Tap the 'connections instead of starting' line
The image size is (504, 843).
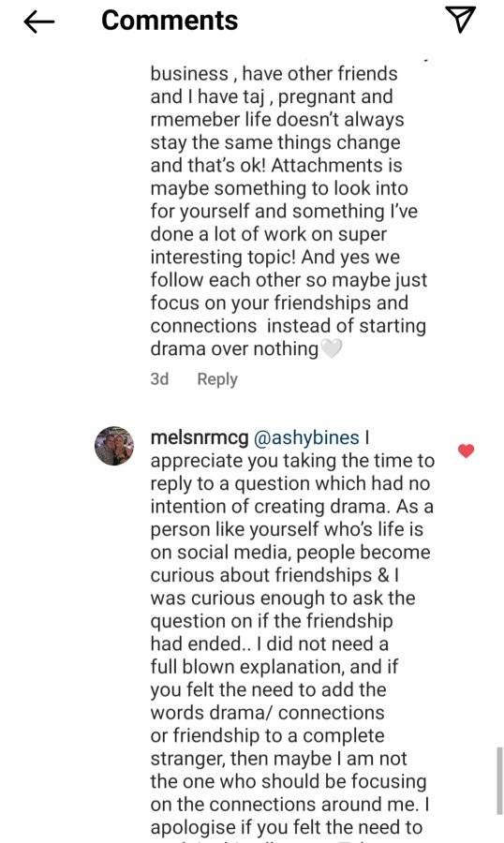289,326
